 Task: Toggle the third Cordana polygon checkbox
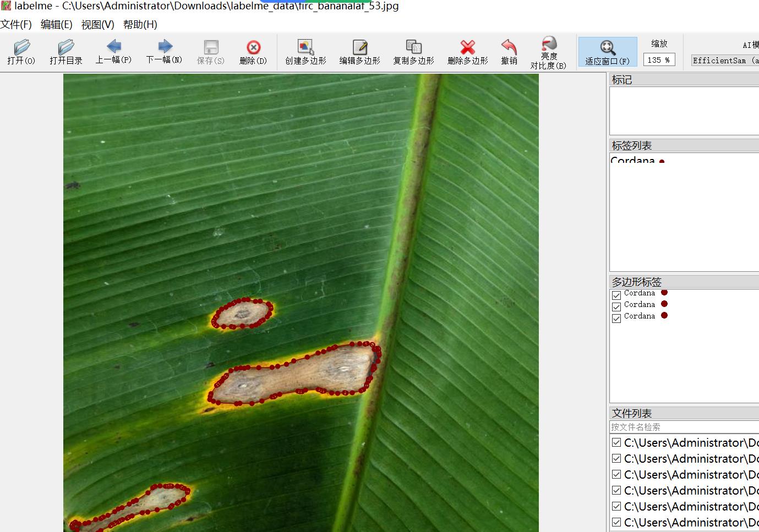click(616, 319)
